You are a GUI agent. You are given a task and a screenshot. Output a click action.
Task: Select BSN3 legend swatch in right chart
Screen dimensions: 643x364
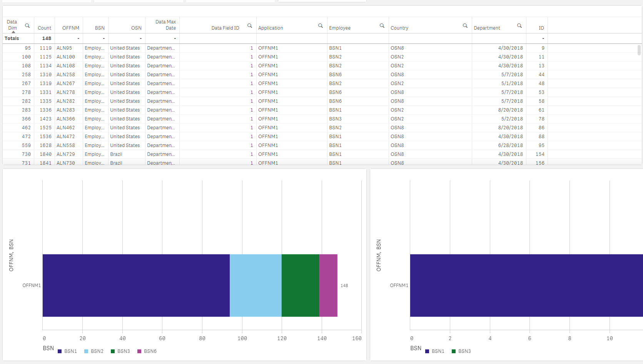coord(454,351)
